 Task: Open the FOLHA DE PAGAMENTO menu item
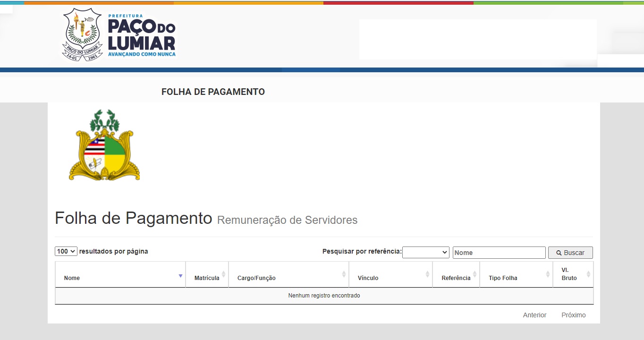coord(213,92)
